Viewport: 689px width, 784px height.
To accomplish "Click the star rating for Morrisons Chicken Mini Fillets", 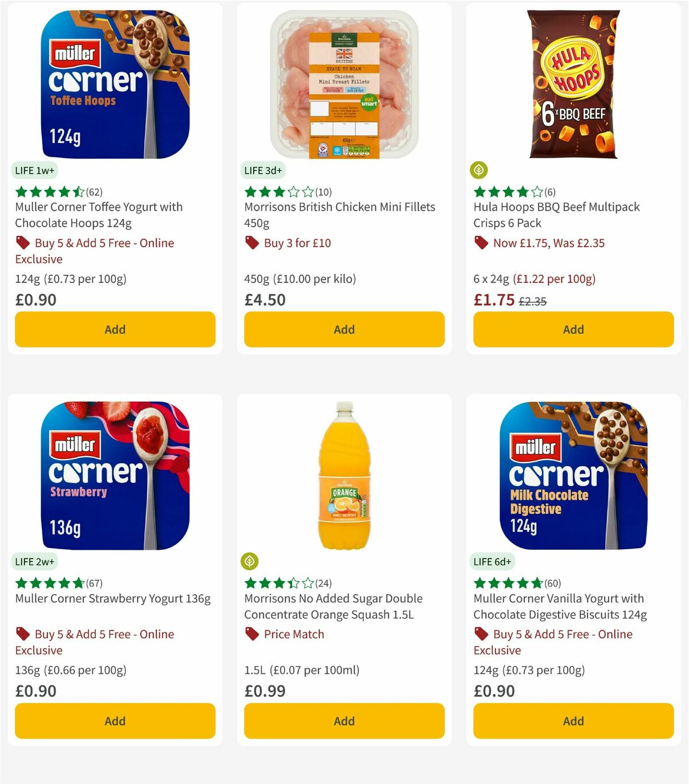I will [277, 191].
